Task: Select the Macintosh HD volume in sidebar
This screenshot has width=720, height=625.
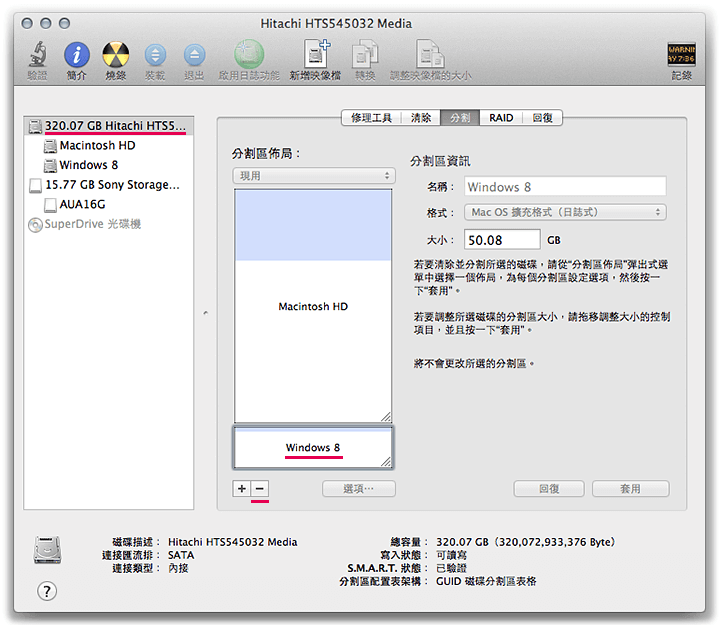Action: click(108, 146)
